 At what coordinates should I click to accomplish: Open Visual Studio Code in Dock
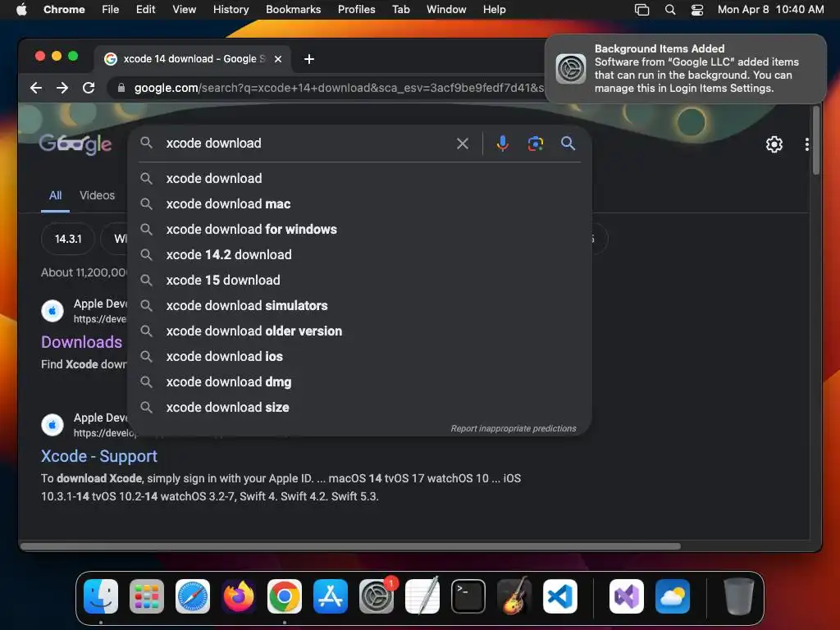(x=560, y=596)
